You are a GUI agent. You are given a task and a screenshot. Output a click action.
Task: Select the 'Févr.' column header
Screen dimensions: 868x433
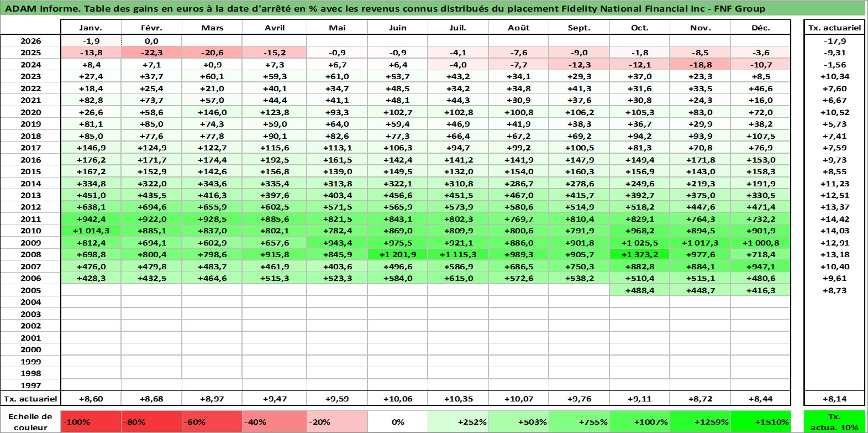[x=152, y=28]
